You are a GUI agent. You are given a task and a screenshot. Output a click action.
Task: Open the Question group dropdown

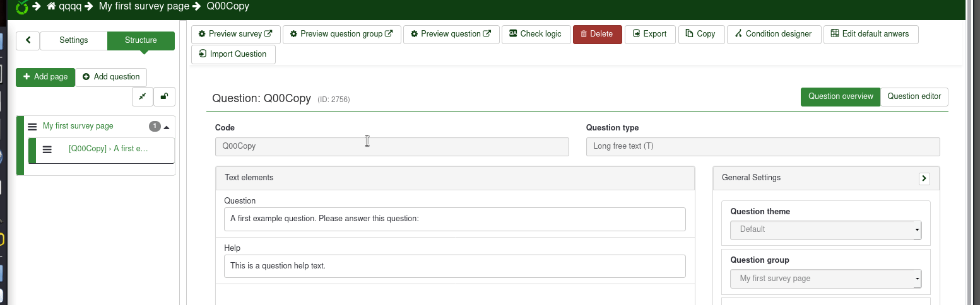[x=825, y=279]
